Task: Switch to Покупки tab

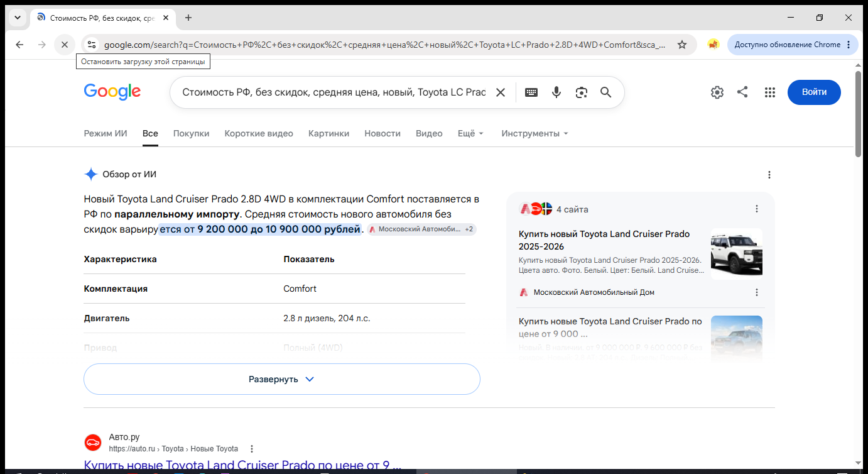Action: pyautogui.click(x=192, y=133)
